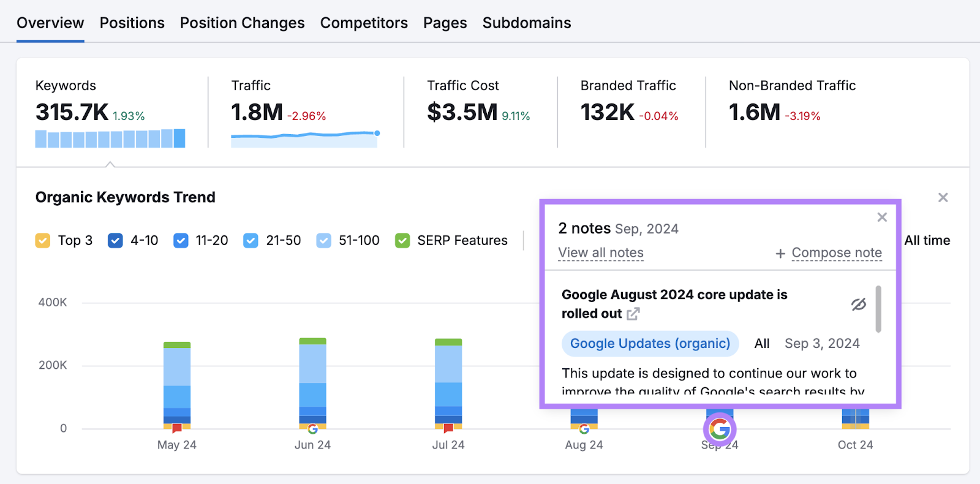Open external link icon beside core update title
Screen dimensions: 980x484
(633, 314)
